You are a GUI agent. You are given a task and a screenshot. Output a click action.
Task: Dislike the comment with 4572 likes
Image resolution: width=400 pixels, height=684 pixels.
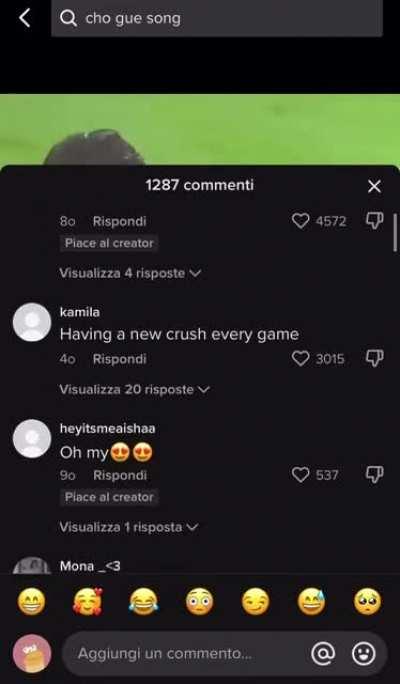click(x=374, y=221)
